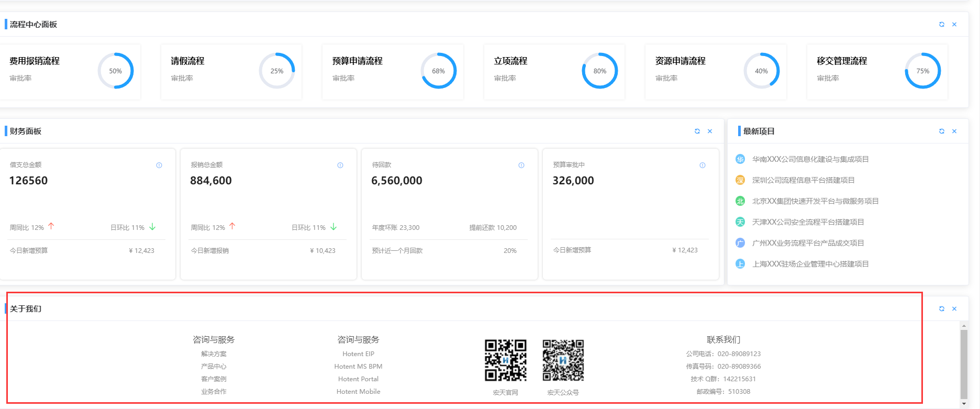Close the 最新项目 panel
Viewport: 980px width, 409px height.
(954, 131)
